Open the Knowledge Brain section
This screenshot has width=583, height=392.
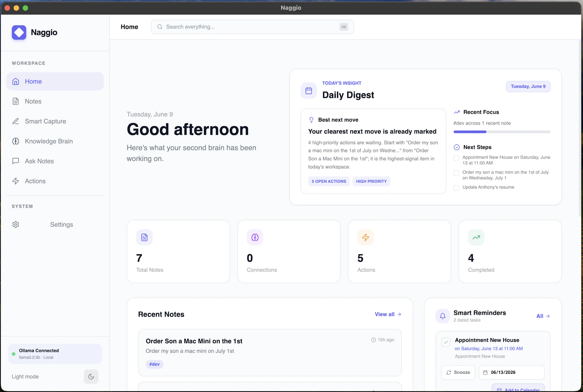pos(55,141)
